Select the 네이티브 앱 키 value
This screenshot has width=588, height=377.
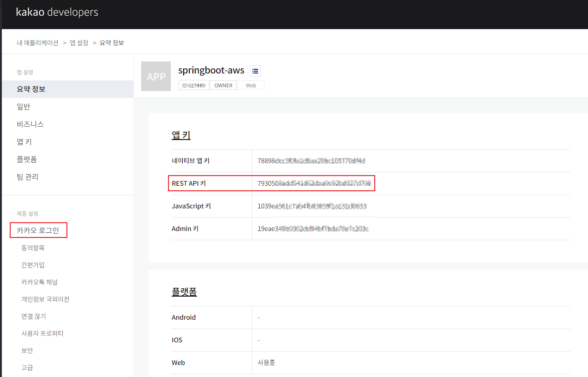coord(312,161)
